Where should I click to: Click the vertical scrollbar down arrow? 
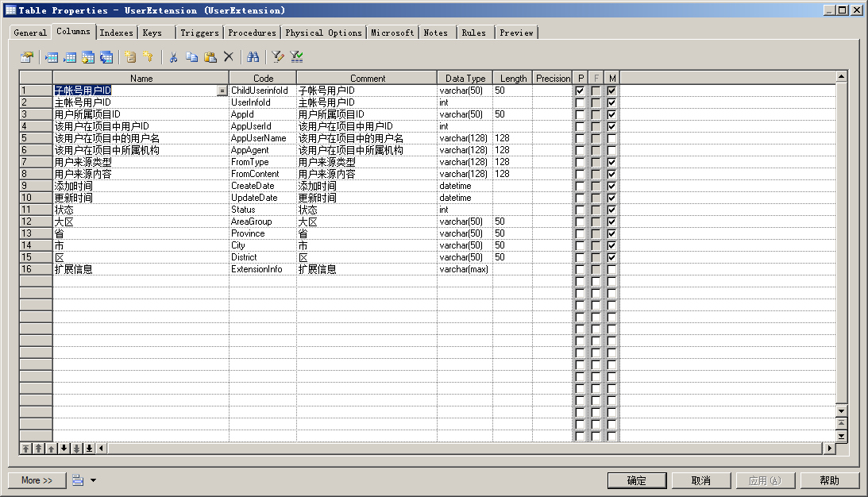coord(842,411)
